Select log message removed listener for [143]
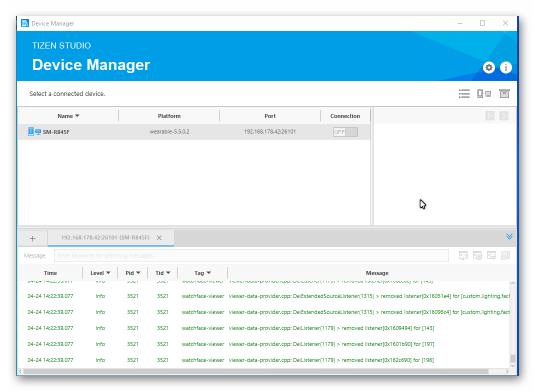The height and width of the screenshot is (392, 535). tap(331, 328)
